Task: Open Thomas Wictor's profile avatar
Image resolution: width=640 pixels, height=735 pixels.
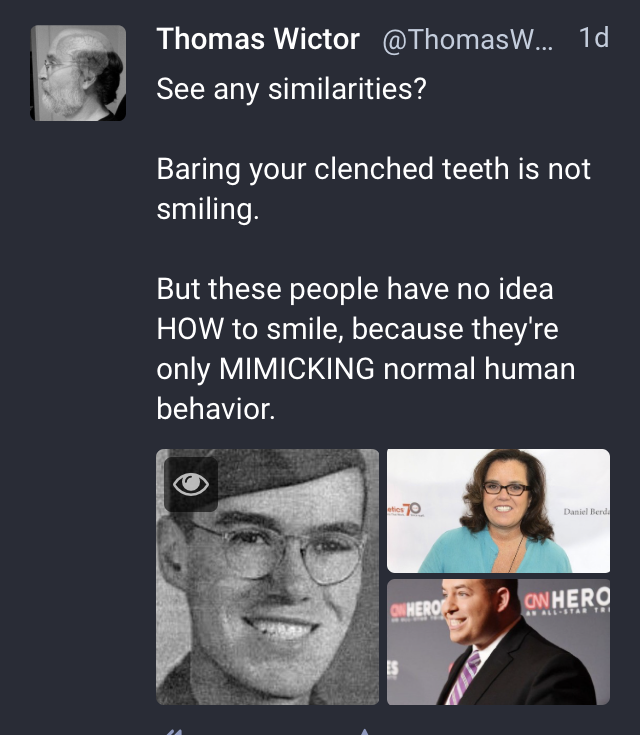Action: 78,73
